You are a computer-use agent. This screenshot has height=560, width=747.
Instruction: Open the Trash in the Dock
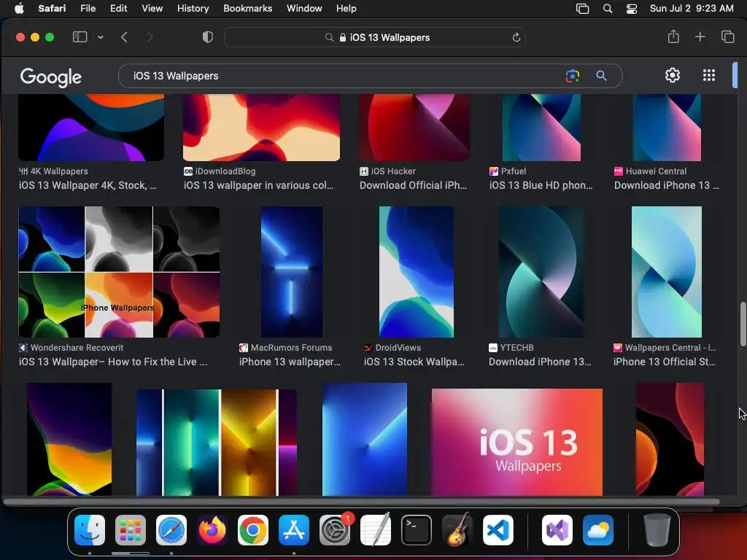pyautogui.click(x=657, y=530)
